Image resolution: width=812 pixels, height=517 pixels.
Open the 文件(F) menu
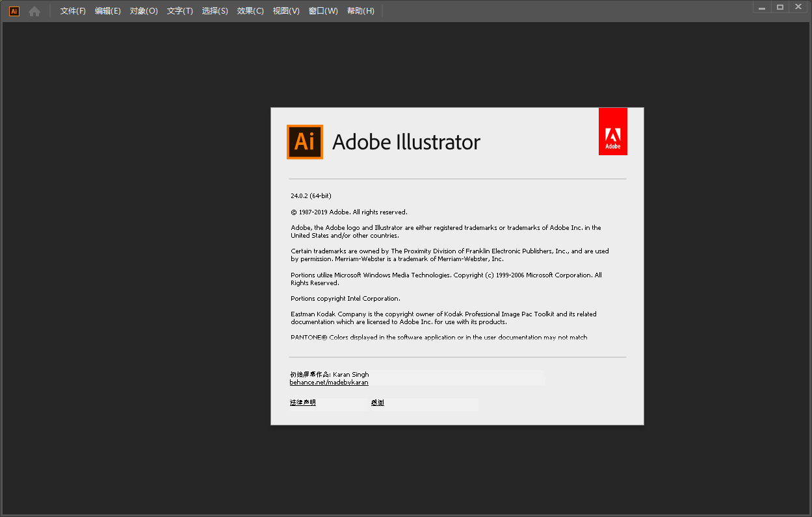[x=73, y=11]
